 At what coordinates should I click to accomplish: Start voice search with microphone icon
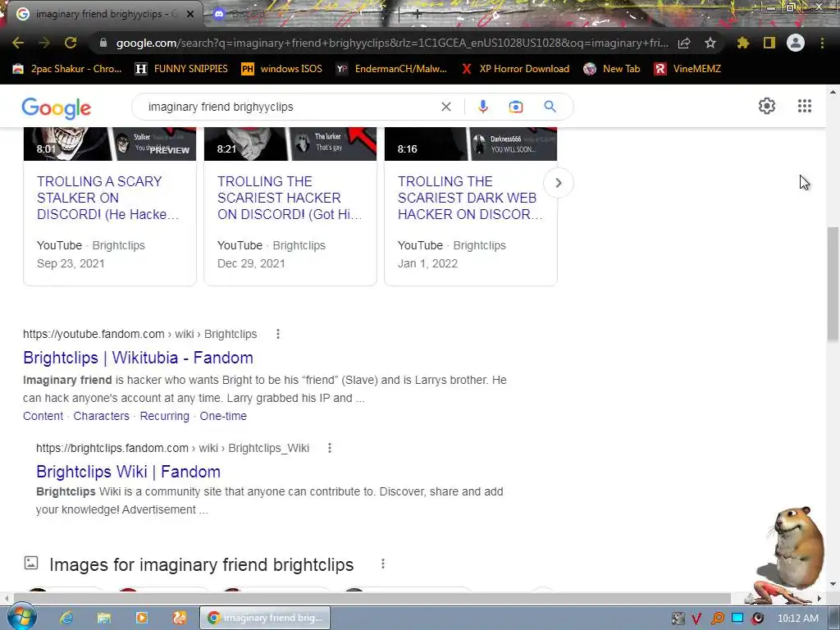482,107
